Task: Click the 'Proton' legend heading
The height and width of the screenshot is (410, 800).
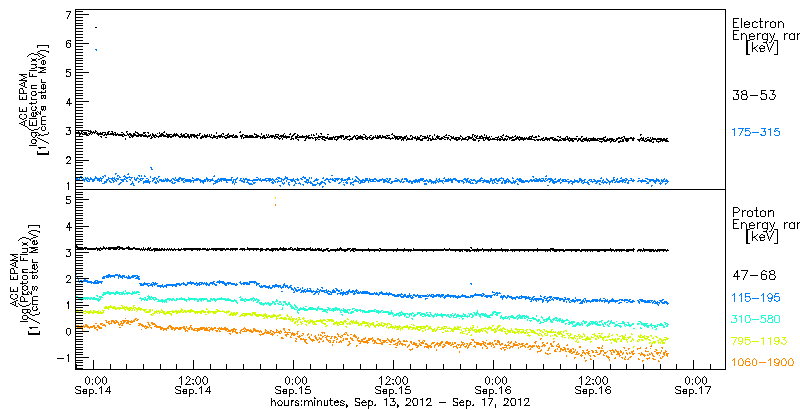Action: click(753, 212)
